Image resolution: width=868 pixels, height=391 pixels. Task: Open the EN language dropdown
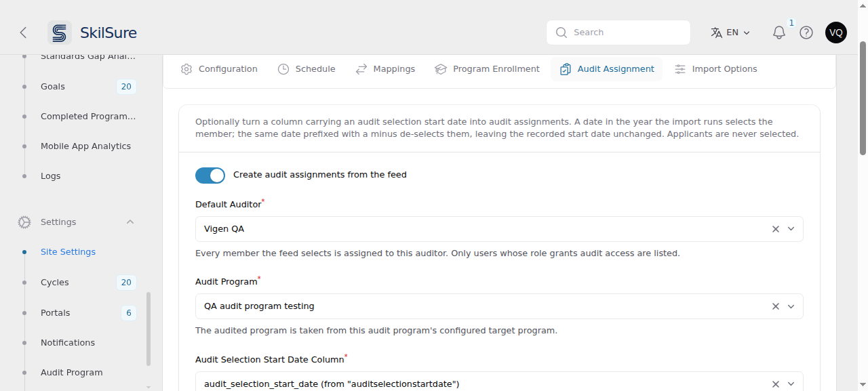pyautogui.click(x=731, y=33)
